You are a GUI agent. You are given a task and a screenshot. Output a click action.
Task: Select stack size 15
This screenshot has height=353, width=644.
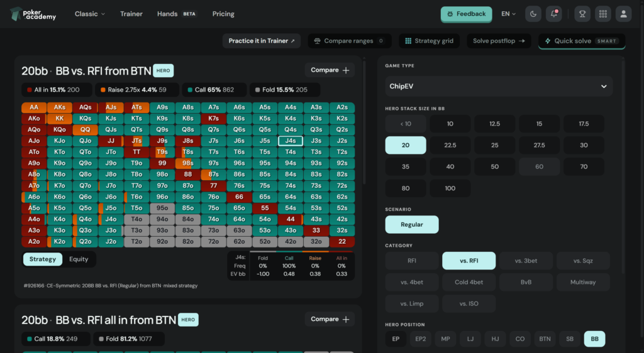[539, 124]
